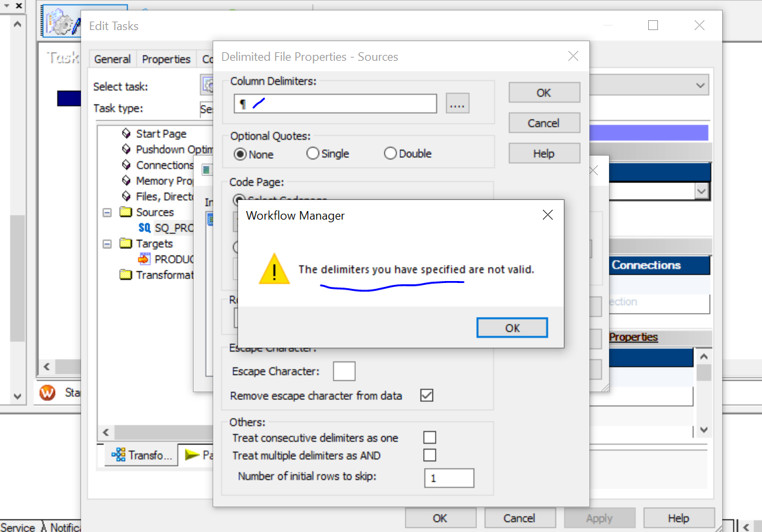Click the Apply button in Edit Tasks
The width and height of the screenshot is (762, 532).
(599, 518)
